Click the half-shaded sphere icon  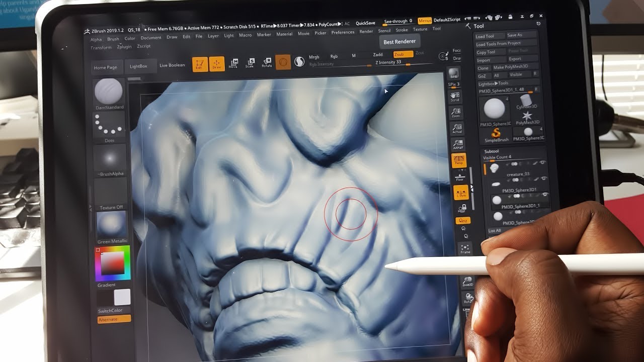coord(299,62)
